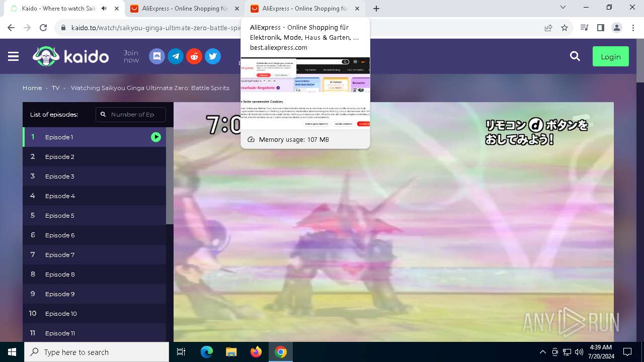Mute the Kaido tab audio icon

[x=104, y=9]
